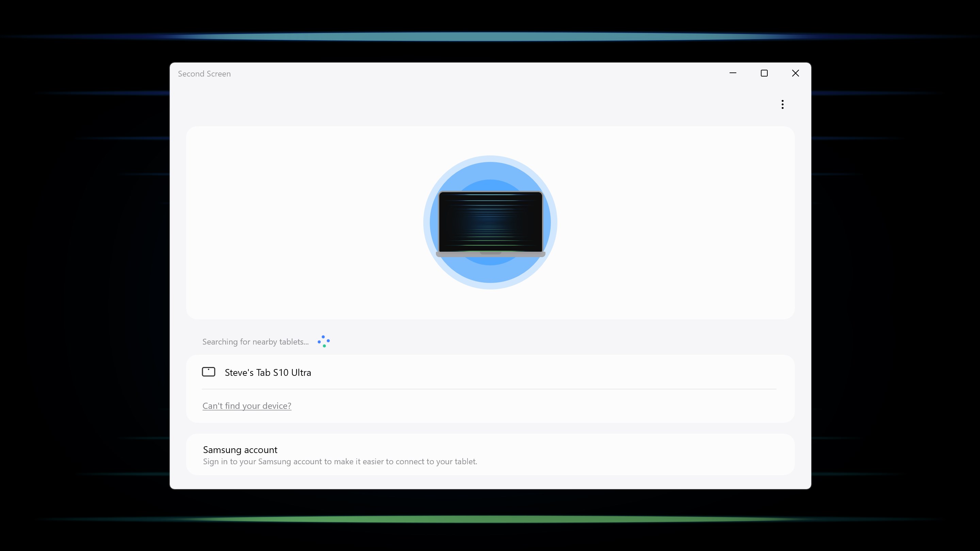Viewport: 980px width, 551px height.
Task: Open More options then close it again
Action: (783, 104)
